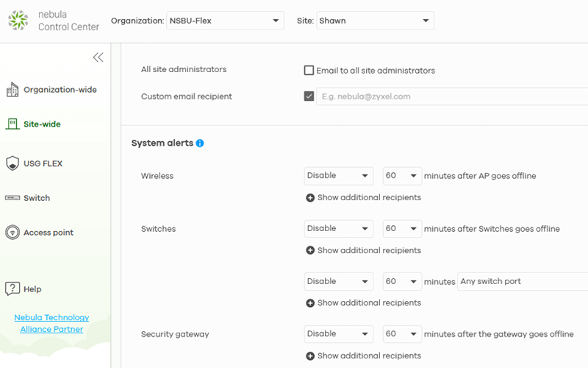Open the Organization-wide building icon

coord(12,89)
